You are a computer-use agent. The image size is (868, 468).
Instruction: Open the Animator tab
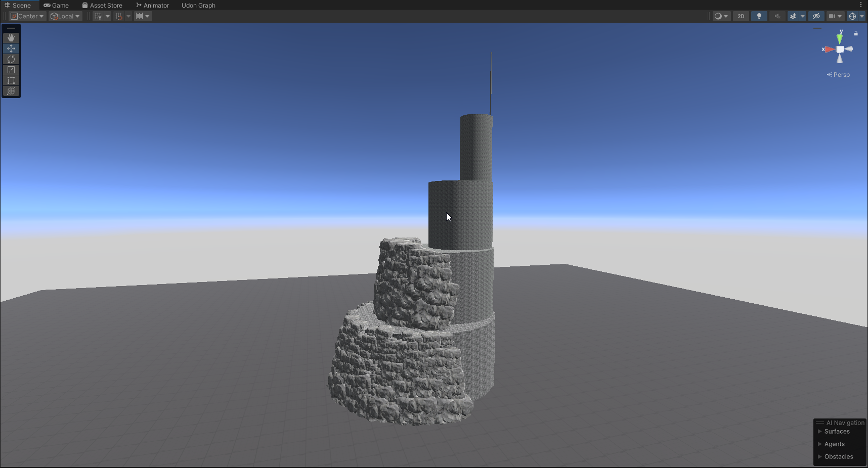coord(152,5)
